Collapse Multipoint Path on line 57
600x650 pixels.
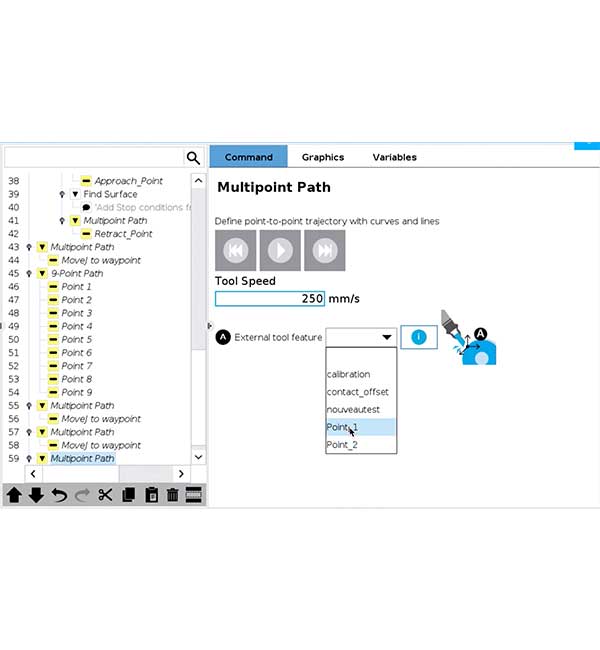(x=42, y=432)
